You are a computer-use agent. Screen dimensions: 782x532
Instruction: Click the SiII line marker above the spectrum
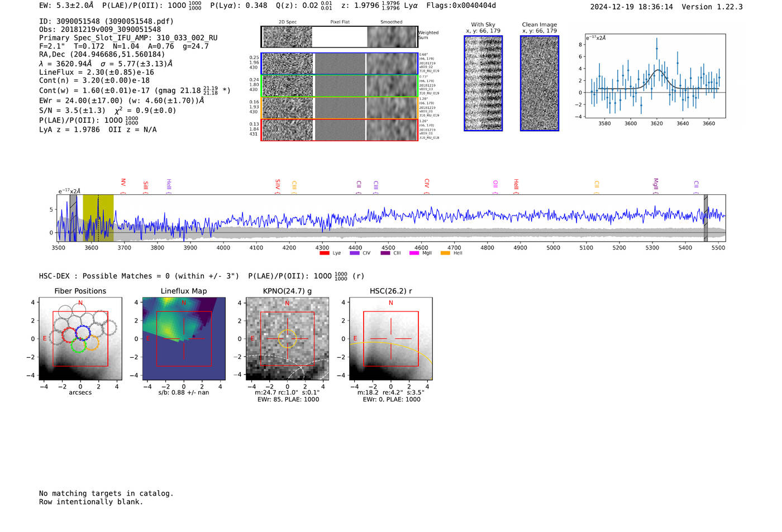[x=145, y=186]
